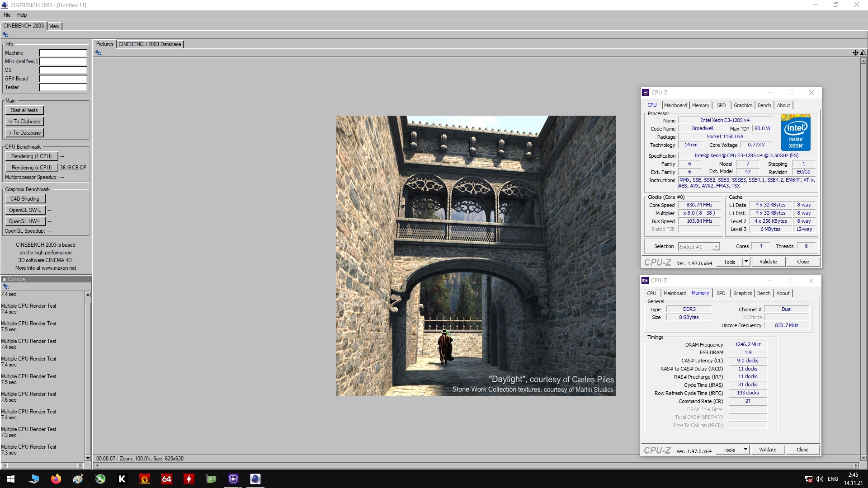This screenshot has height=488, width=868.
Task: Click the move/pan icon of picture viewer
Action: (855, 53)
